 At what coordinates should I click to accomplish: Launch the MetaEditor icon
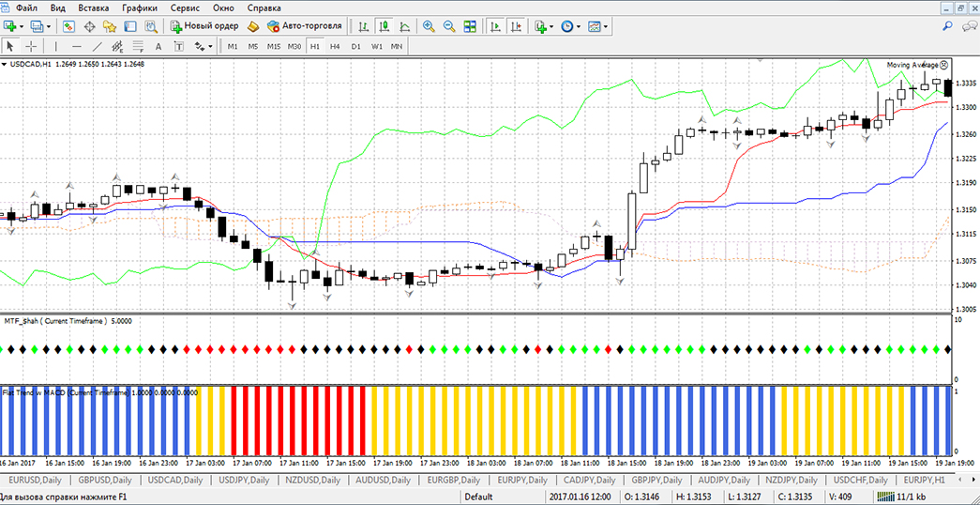[252, 26]
